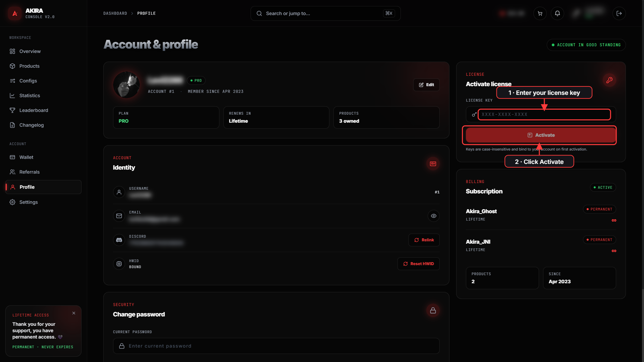Select the Profile sidebar item

pyautogui.click(x=43, y=187)
